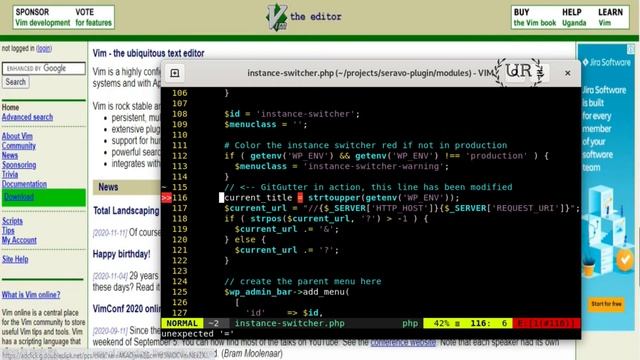This screenshot has width=640, height=360.
Task: Click $menuclass on line 109
Action: [250, 124]
